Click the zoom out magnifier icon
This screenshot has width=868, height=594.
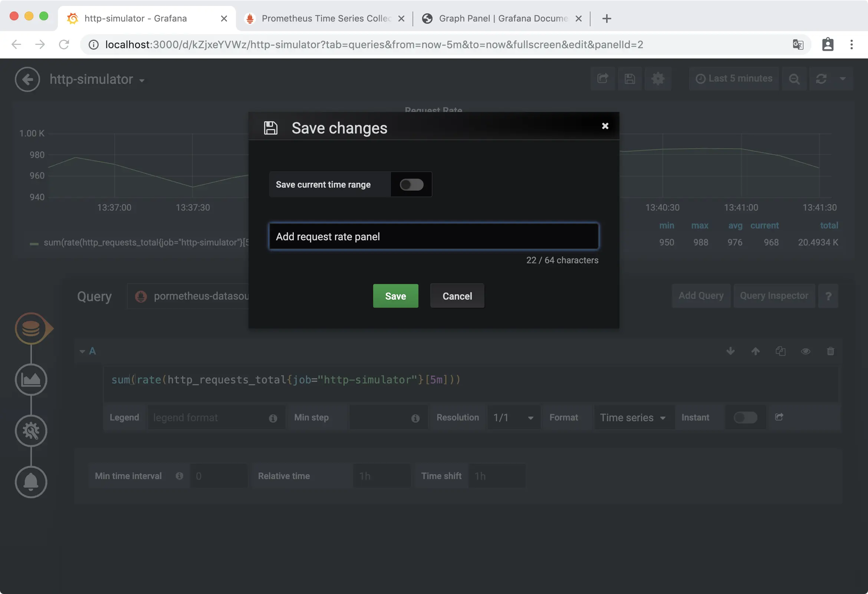point(794,79)
